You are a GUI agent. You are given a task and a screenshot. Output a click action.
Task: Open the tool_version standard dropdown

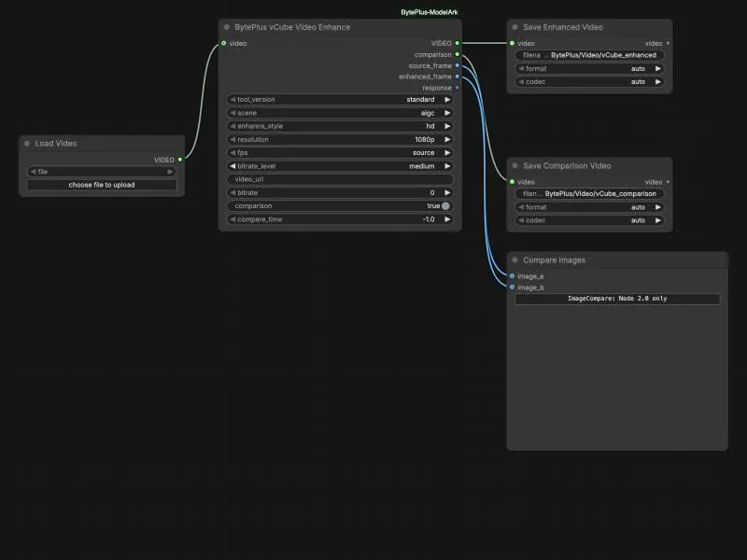(340, 100)
